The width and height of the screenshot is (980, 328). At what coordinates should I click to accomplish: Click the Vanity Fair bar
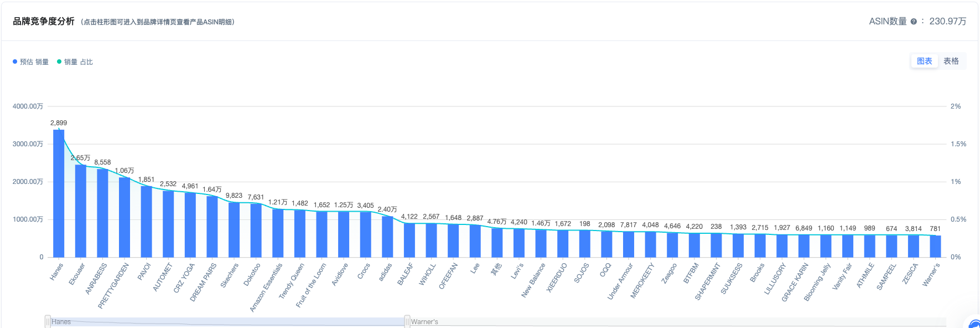(x=848, y=246)
